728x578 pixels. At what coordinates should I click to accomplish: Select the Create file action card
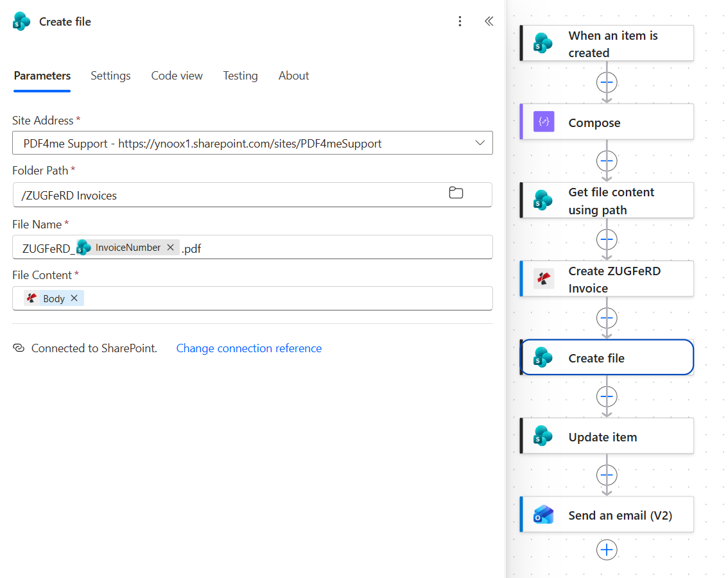607,357
